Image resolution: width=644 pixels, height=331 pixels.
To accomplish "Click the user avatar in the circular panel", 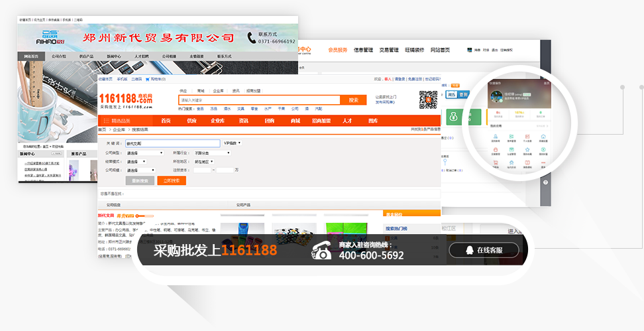I will (x=496, y=96).
